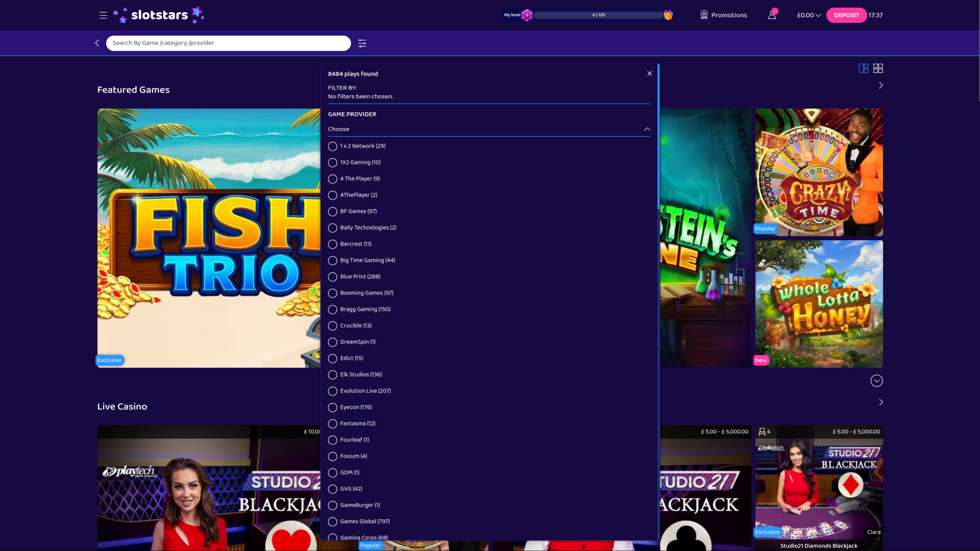This screenshot has width=980, height=551.
Task: Click the Featured Games section heading
Action: point(133,90)
